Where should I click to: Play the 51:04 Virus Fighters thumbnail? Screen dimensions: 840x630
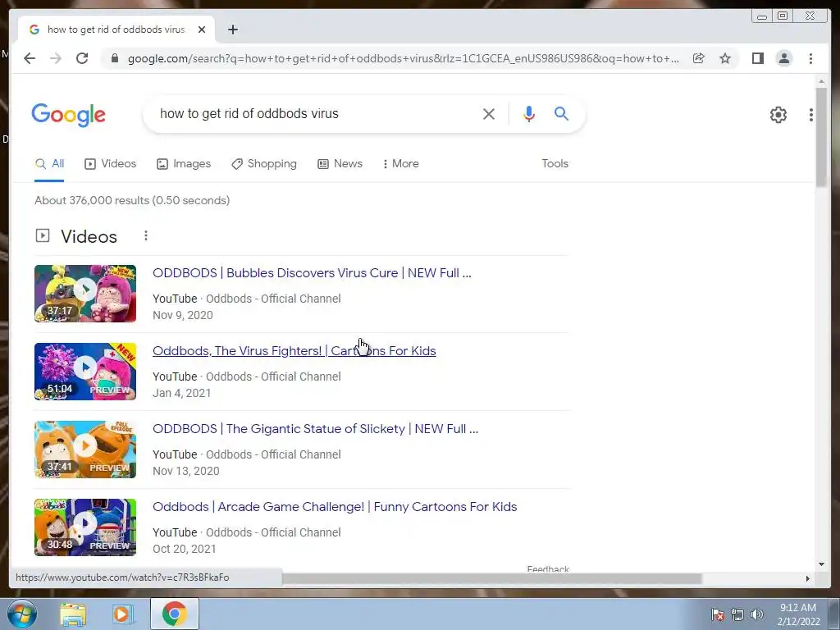85,372
